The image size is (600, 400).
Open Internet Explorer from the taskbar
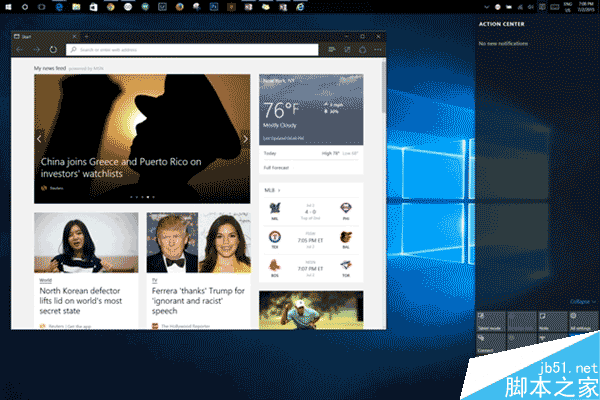pos(300,7)
